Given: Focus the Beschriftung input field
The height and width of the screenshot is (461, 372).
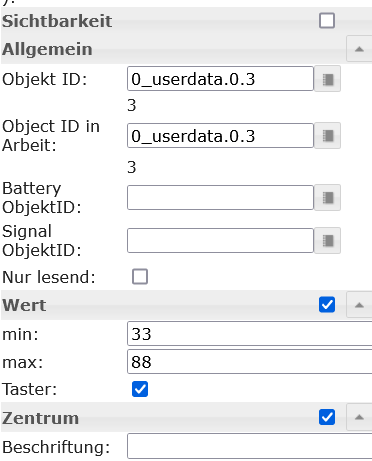Looking at the screenshot, I should pyautogui.click(x=250, y=446).
